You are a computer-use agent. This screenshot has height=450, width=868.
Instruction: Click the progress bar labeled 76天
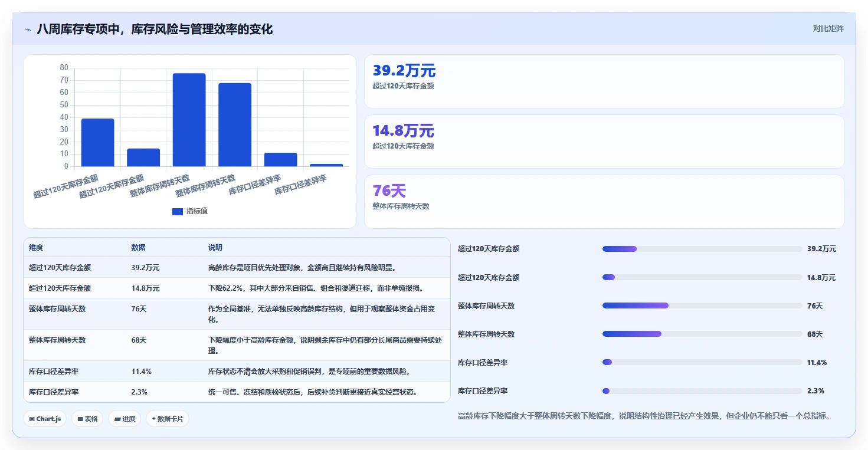tap(702, 306)
